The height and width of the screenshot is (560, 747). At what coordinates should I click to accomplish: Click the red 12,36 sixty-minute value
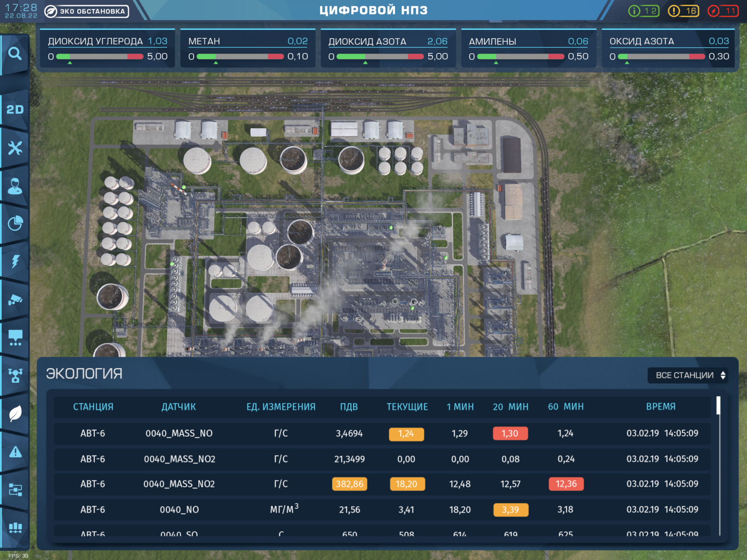click(x=566, y=484)
